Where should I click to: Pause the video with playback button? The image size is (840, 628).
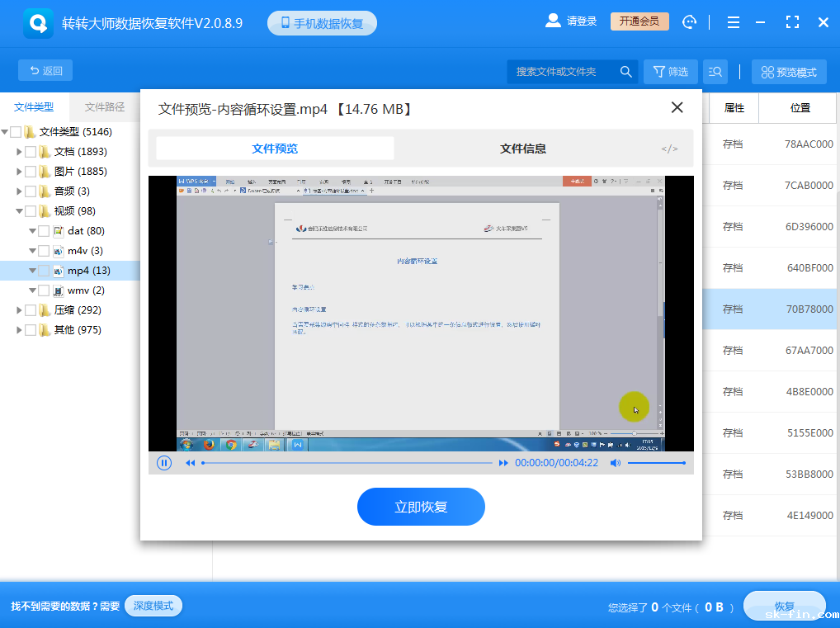tap(163, 463)
